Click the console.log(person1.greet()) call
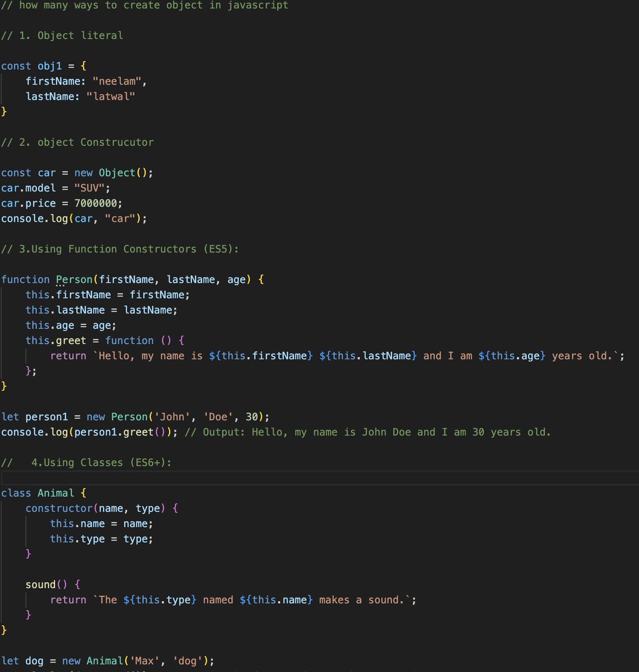The image size is (639, 672). (x=90, y=432)
